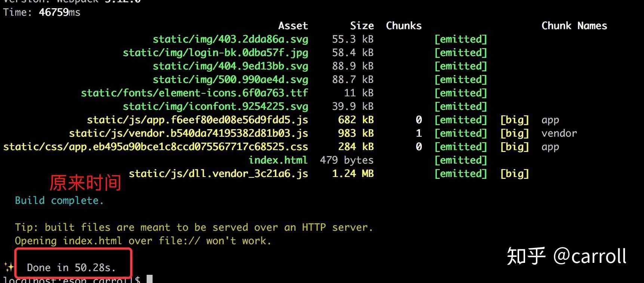Click the Size column header

click(362, 26)
